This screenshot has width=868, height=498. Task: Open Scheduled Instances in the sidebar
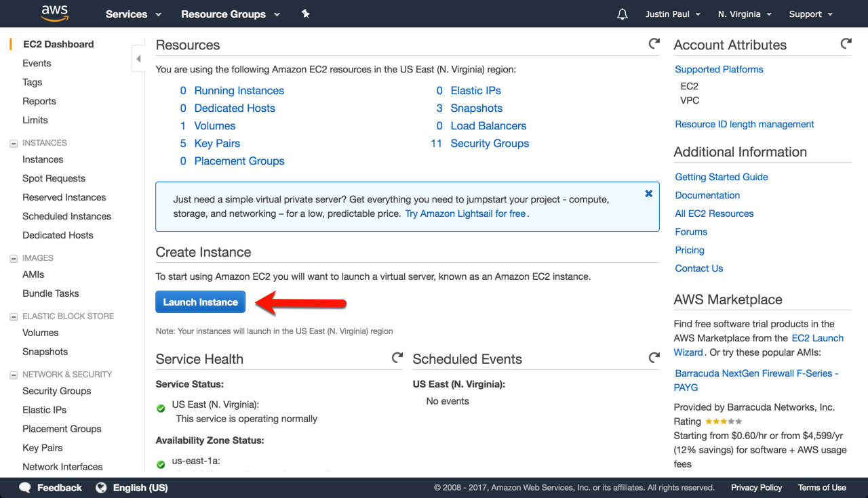point(67,216)
